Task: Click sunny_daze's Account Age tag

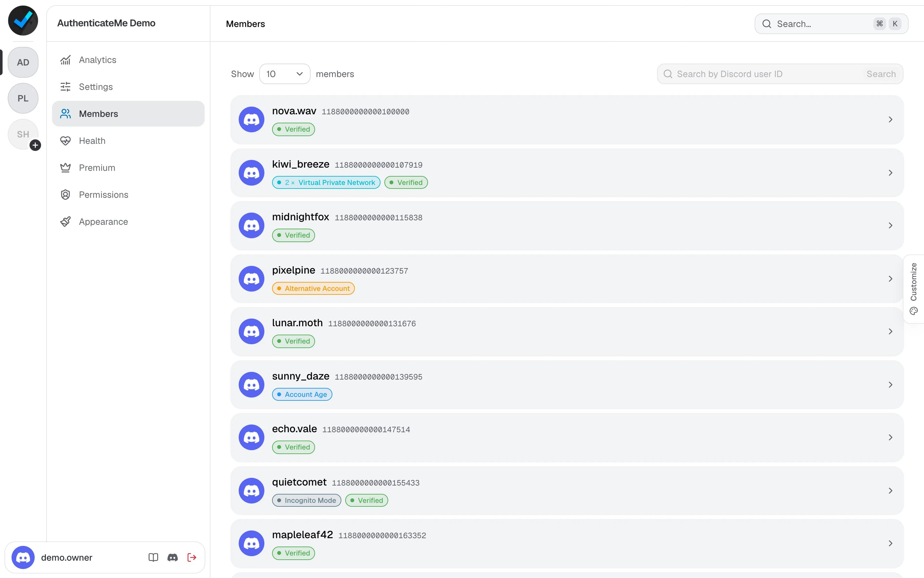Action: point(302,394)
